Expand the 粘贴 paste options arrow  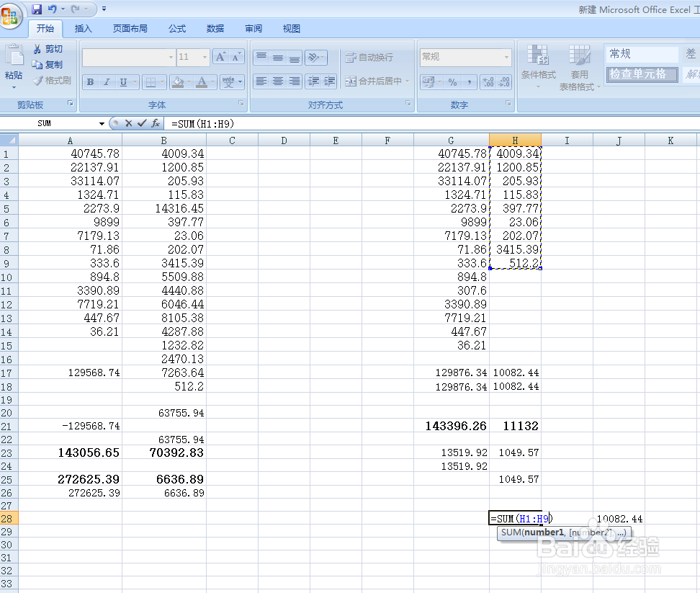pos(14,87)
